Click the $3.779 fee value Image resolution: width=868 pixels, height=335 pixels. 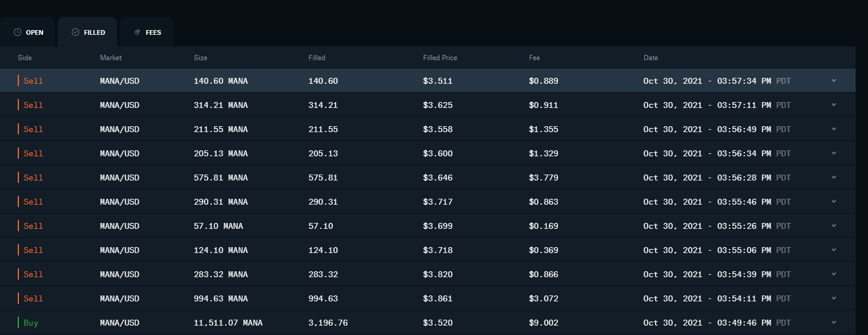pyautogui.click(x=543, y=178)
